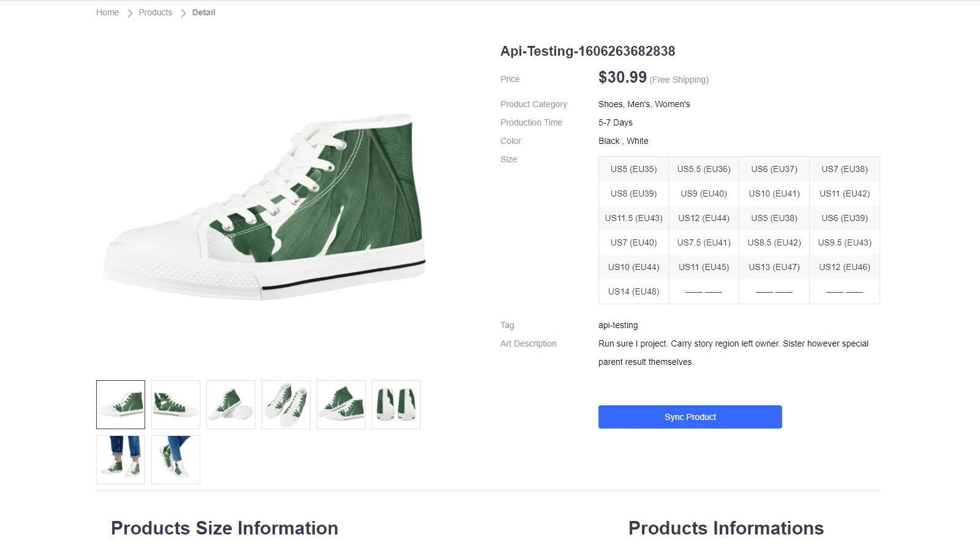980x551 pixels.
Task: Choose size US11 (EU45)
Action: tap(704, 267)
